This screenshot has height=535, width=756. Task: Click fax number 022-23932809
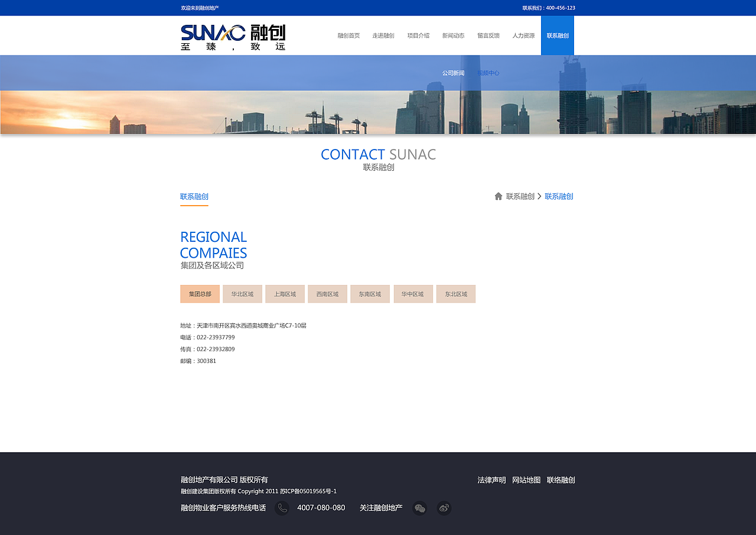pyautogui.click(x=216, y=349)
